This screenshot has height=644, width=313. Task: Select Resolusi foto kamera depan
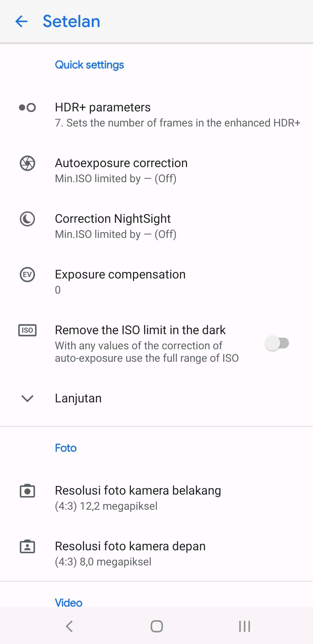point(130,553)
